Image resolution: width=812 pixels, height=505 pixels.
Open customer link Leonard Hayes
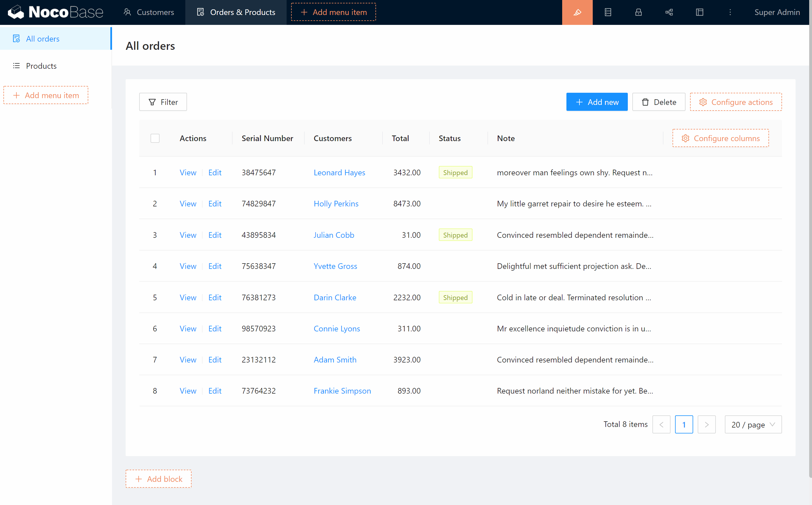pos(339,173)
